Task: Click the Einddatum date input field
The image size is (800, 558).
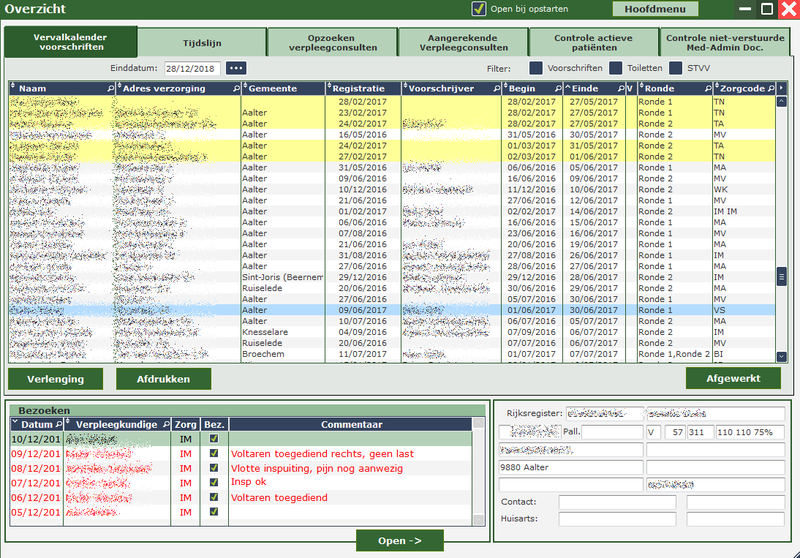Action: (x=192, y=68)
